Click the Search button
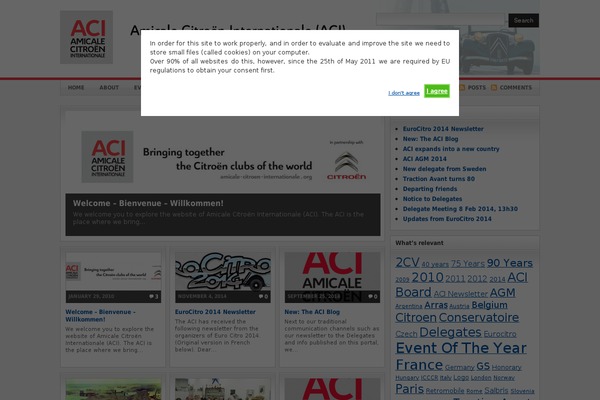The height and width of the screenshot is (400, 600). (523, 20)
